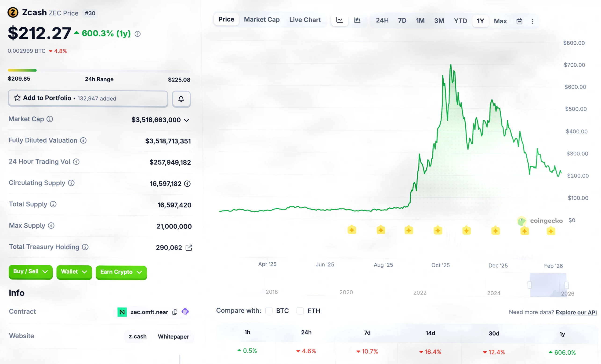Select the Market Cap chart tab
The height and width of the screenshot is (364, 601).
tap(262, 19)
